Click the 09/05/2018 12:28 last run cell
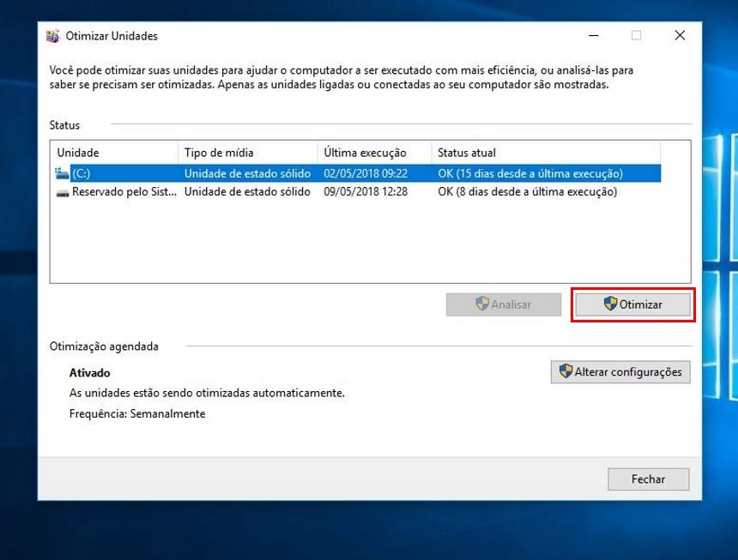 (x=366, y=192)
